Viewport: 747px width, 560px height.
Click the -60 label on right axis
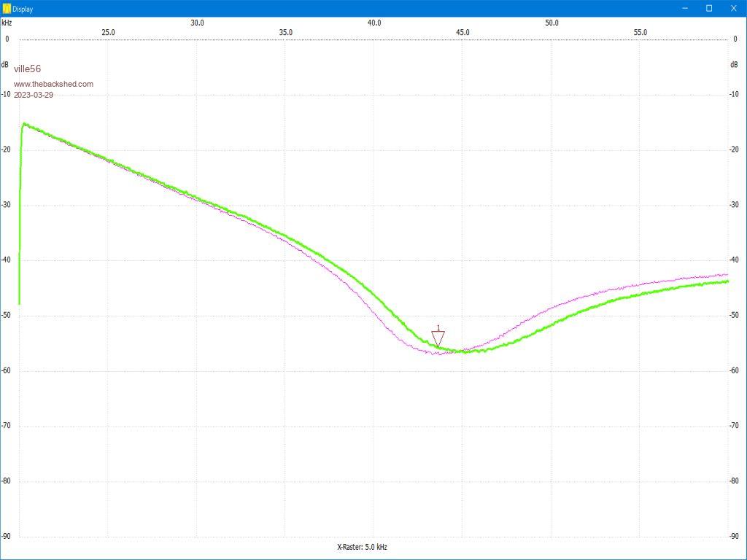(x=735, y=370)
